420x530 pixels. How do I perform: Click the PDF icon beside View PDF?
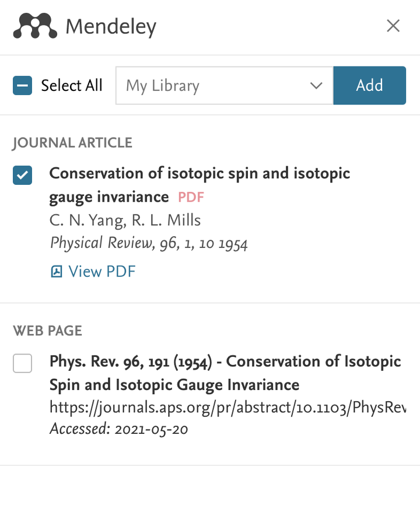[57, 271]
